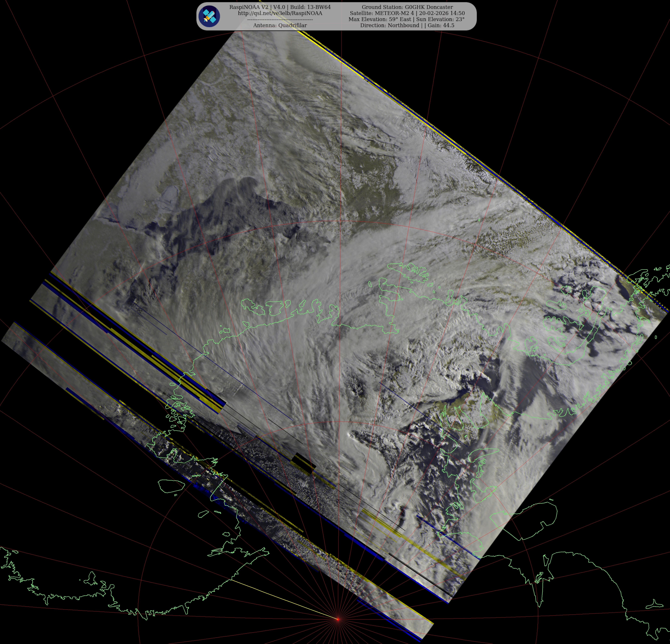Click the Gain 44.5 value

click(x=441, y=26)
